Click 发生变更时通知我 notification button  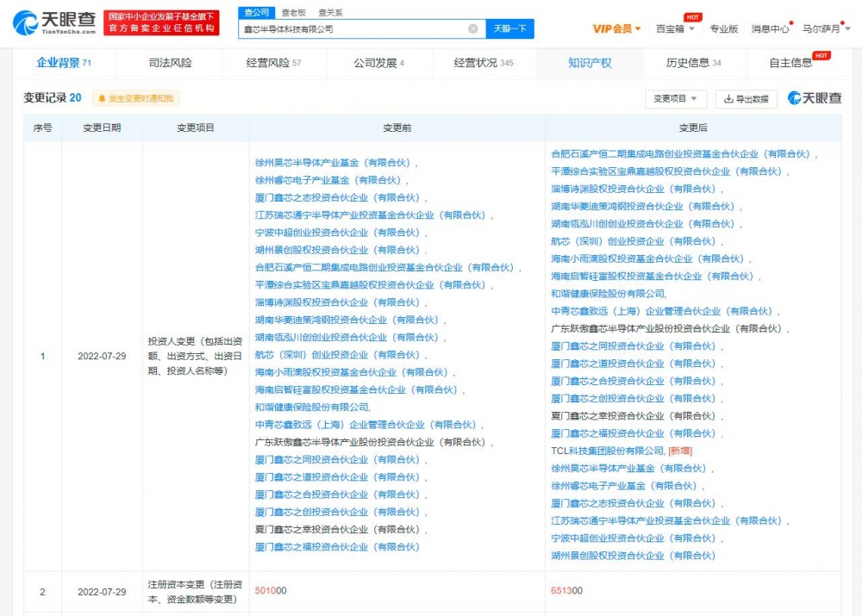pyautogui.click(x=136, y=99)
